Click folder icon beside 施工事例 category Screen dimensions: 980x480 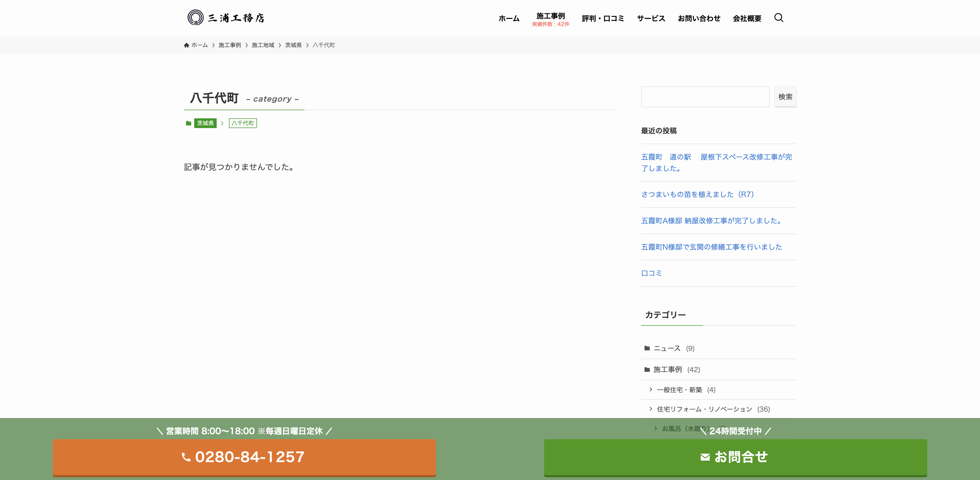[x=647, y=369]
